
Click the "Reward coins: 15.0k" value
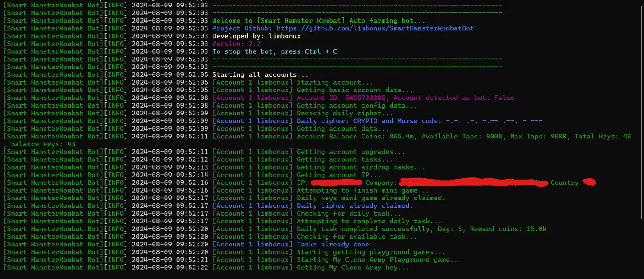[507, 229]
